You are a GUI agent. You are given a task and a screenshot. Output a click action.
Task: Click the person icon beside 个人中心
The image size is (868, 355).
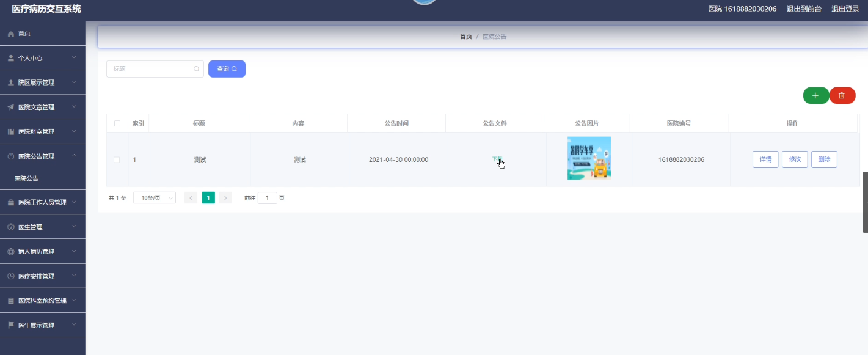10,58
